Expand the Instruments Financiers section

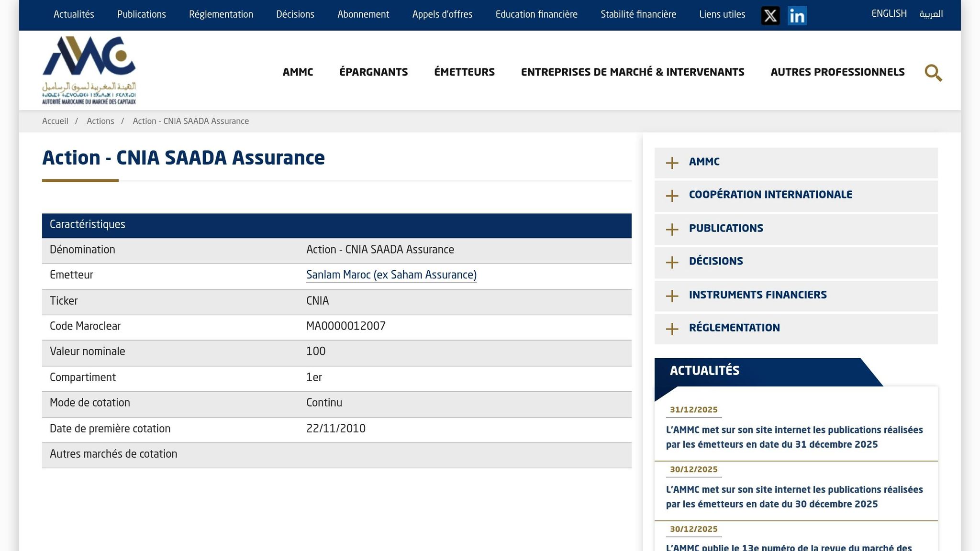(x=757, y=295)
